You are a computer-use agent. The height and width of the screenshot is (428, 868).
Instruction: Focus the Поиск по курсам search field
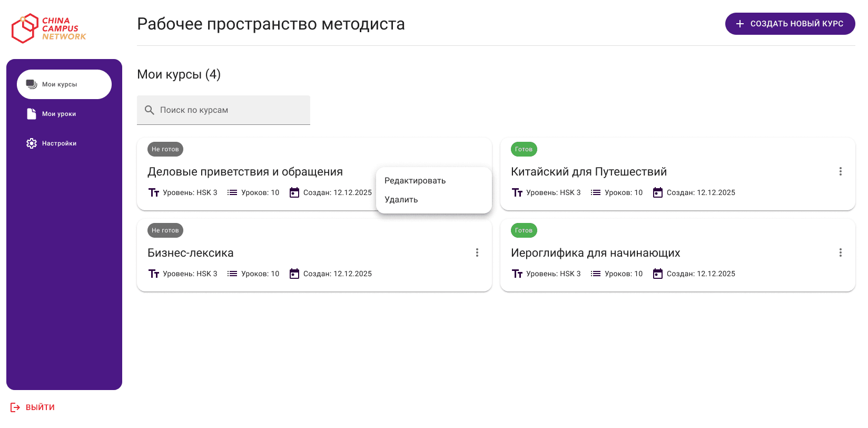[x=232, y=110]
